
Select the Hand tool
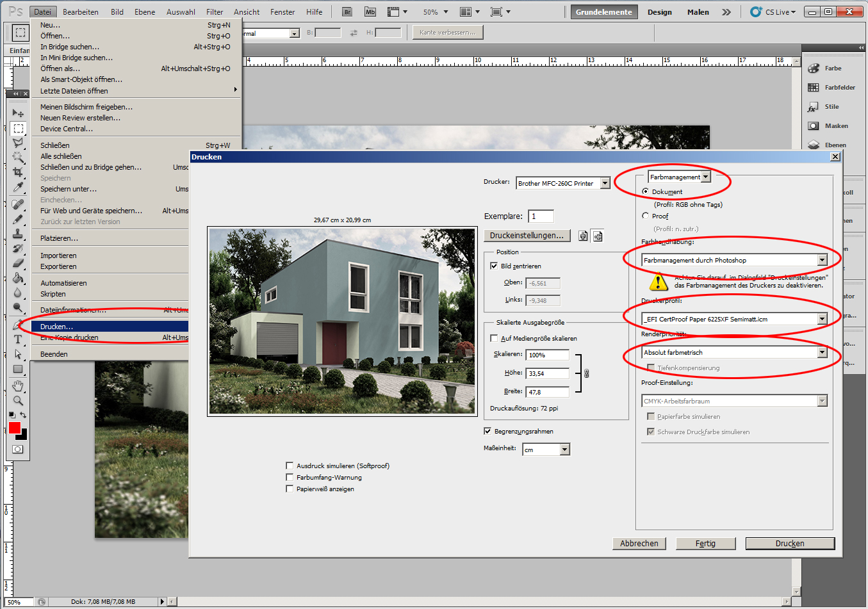pyautogui.click(x=18, y=386)
